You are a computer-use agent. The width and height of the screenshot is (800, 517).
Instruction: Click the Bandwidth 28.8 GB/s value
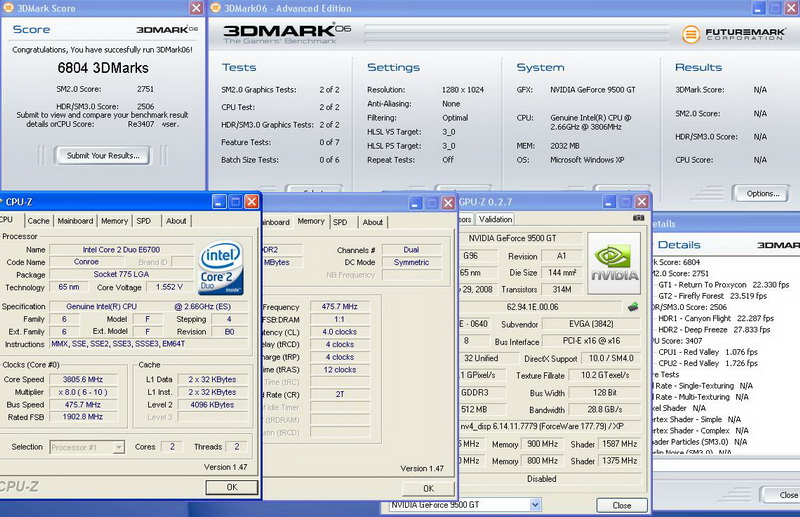pyautogui.click(x=605, y=409)
